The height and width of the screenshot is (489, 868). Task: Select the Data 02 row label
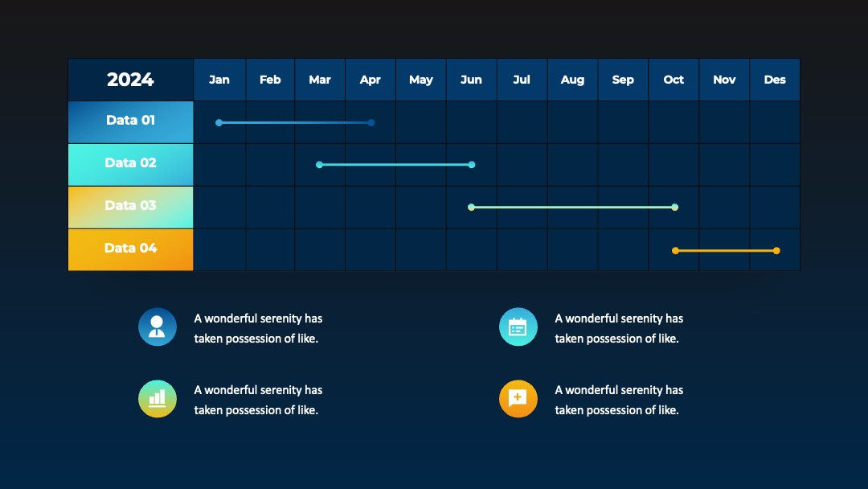coord(131,165)
